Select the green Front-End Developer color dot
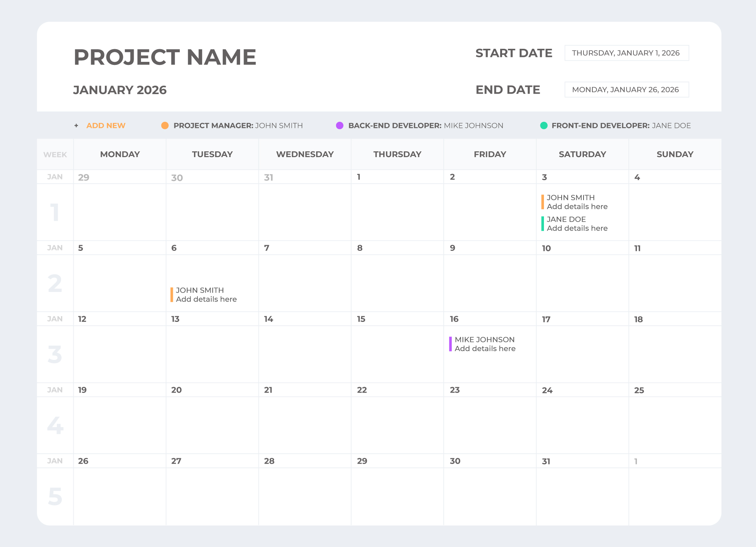Image resolution: width=756 pixels, height=547 pixels. click(544, 126)
